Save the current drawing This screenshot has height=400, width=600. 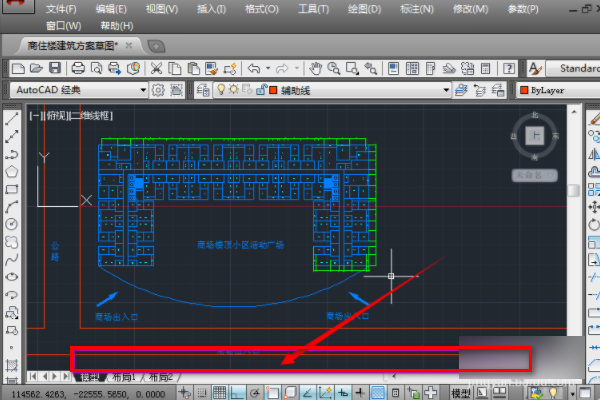pyautogui.click(x=55, y=69)
